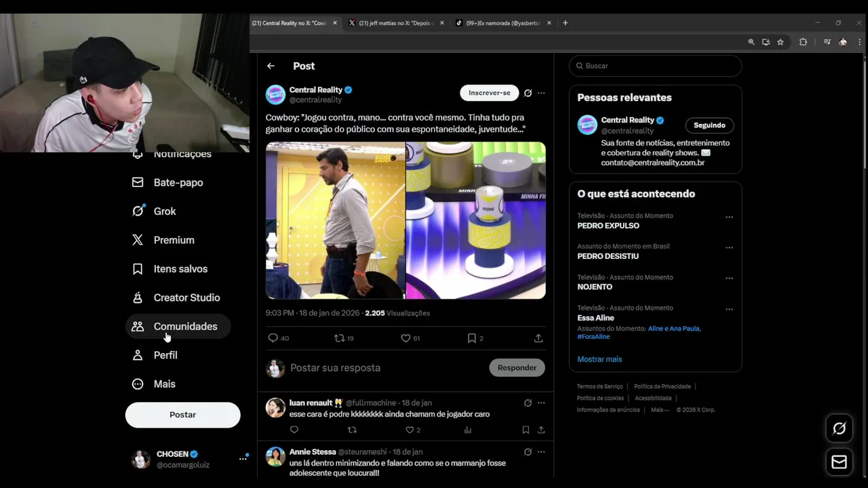
Task: Go back using the Post header arrow
Action: 271,66
